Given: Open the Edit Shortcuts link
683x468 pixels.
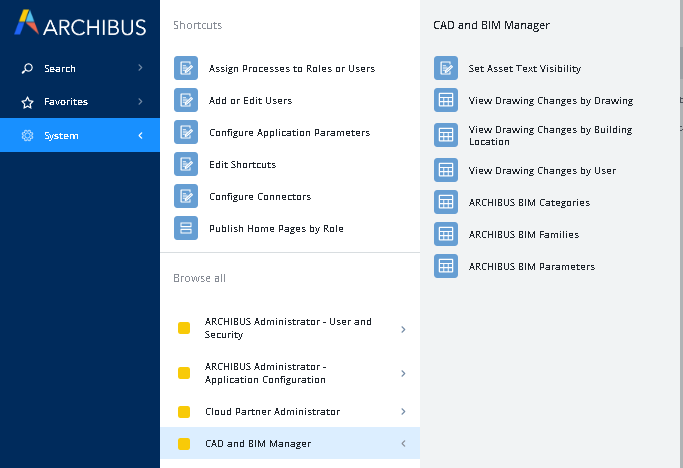Looking at the screenshot, I should pos(243,164).
